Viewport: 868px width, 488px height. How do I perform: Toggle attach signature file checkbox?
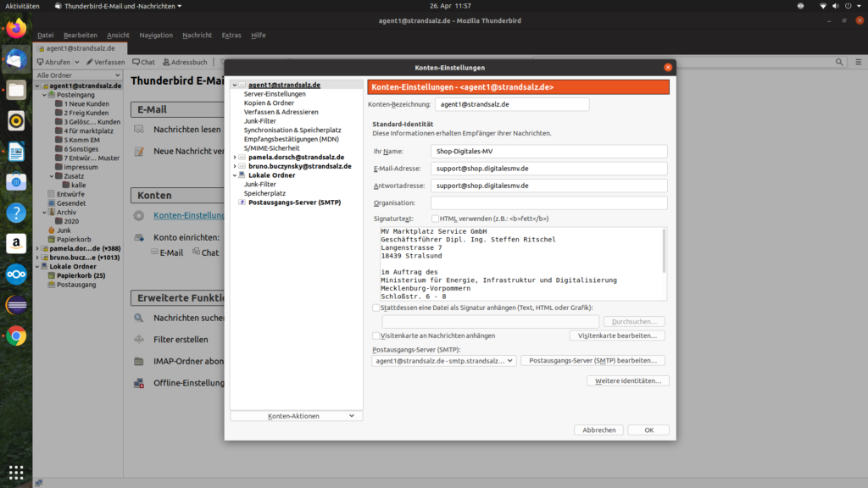point(376,308)
